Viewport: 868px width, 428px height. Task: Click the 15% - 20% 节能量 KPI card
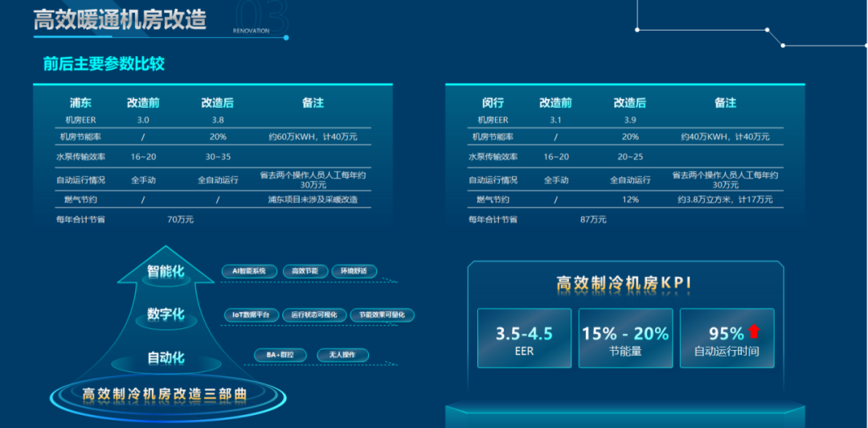click(x=625, y=338)
